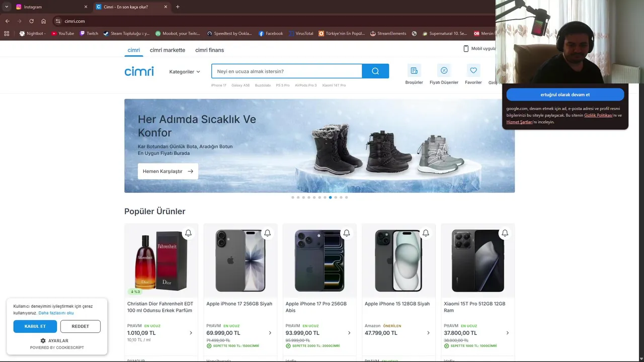Switch to cimri markette

pos(168,50)
